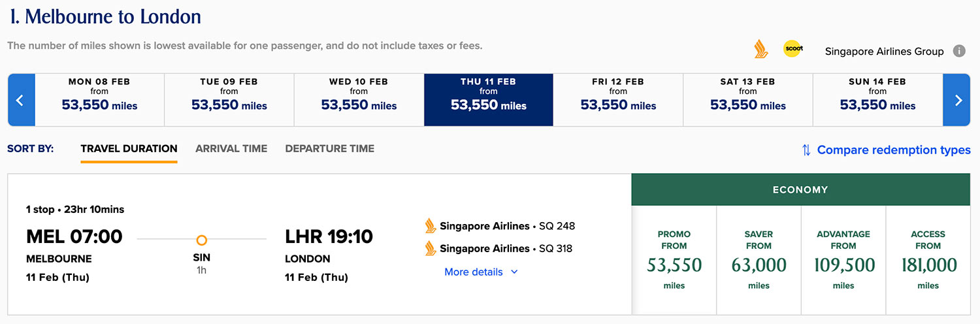
Task: Click the SIN stopover circle marker
Action: coord(202,240)
